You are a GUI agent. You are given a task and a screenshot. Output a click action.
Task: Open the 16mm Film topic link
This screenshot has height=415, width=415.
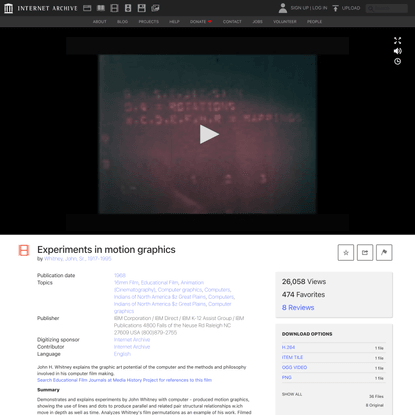[x=126, y=282]
